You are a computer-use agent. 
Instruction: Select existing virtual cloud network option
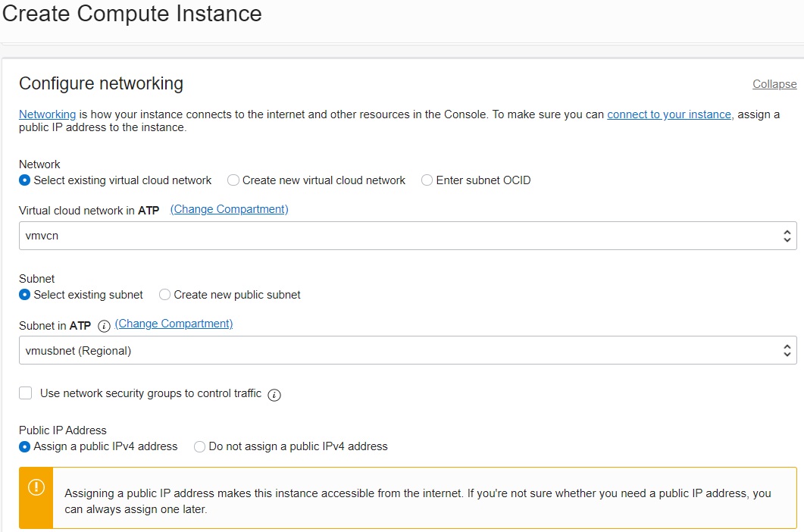[x=24, y=180]
